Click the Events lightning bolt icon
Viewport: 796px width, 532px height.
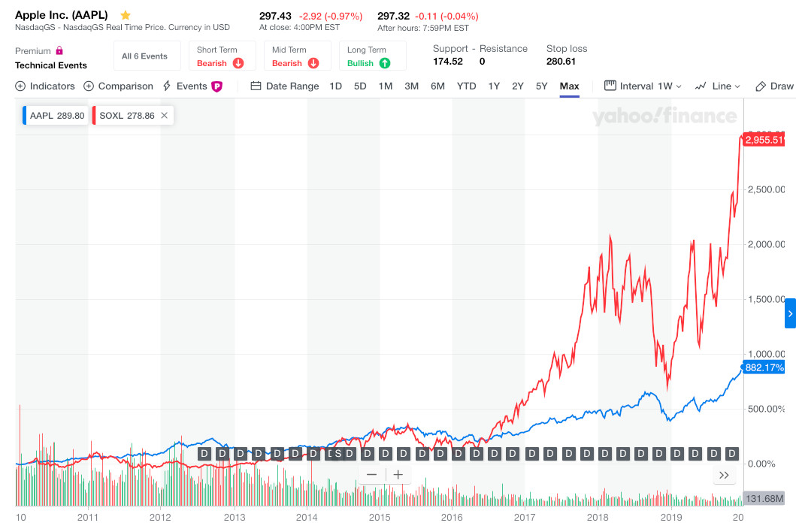click(167, 86)
